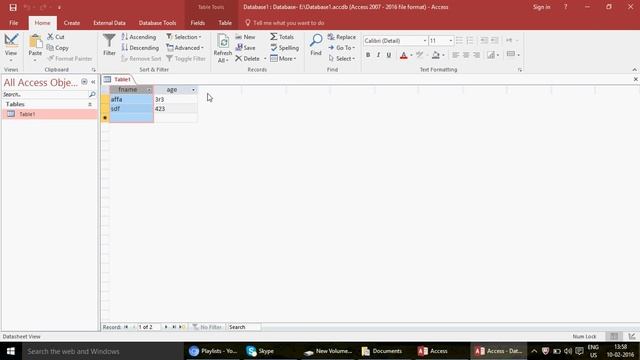Select Table1 in navigation pane
Image resolution: width=640 pixels, height=360 pixels.
coord(49,114)
